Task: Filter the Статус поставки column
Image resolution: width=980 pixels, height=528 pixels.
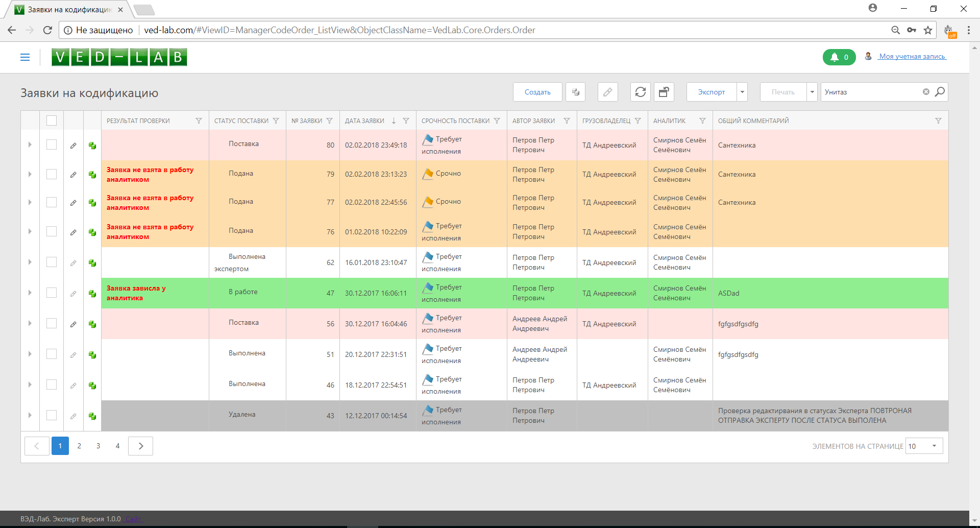Action: point(276,121)
